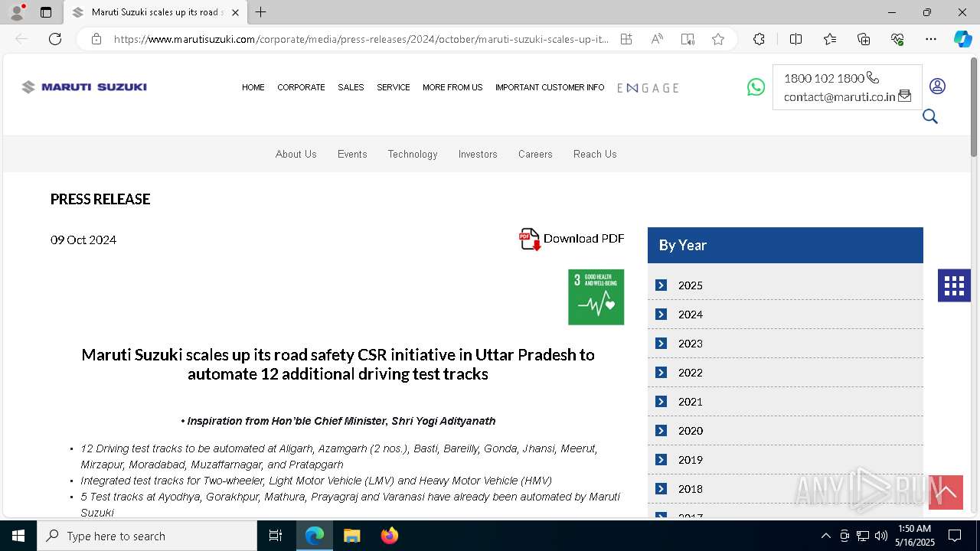Click the Windows taskbar search box
Image resolution: width=980 pixels, height=551 pixels.
coord(147,536)
